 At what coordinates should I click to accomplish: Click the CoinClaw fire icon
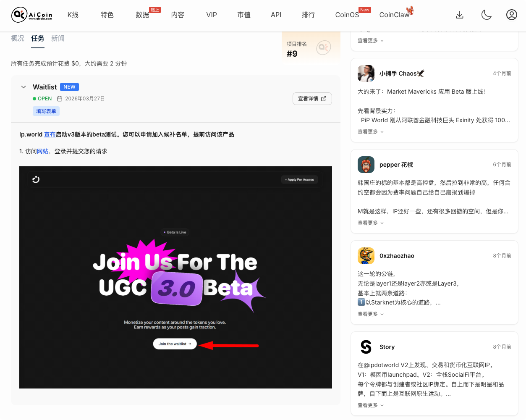point(410,11)
